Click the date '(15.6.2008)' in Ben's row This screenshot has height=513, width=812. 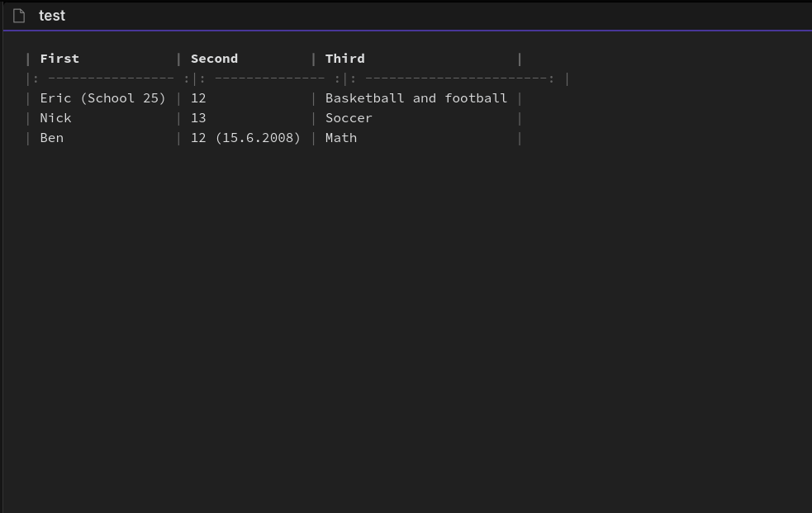[x=259, y=137]
